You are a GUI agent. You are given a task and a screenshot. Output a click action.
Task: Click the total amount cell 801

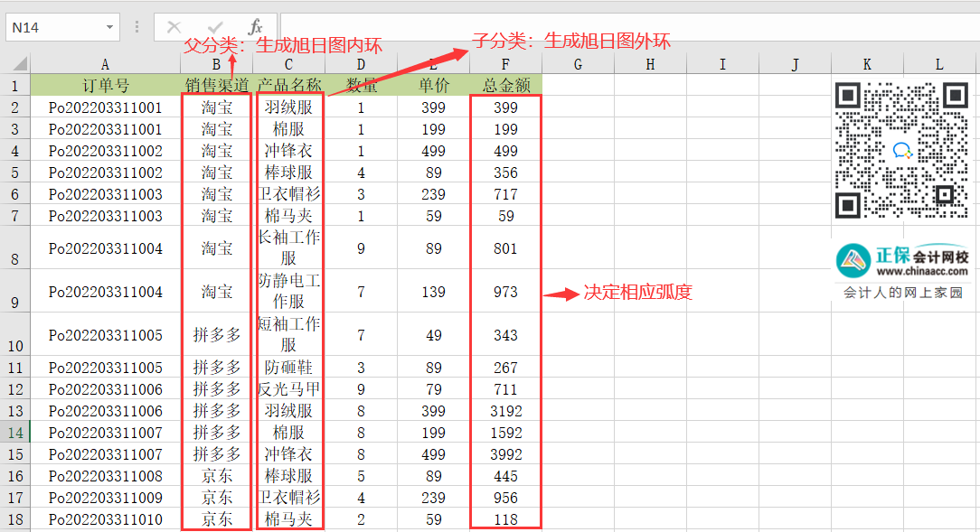(505, 247)
